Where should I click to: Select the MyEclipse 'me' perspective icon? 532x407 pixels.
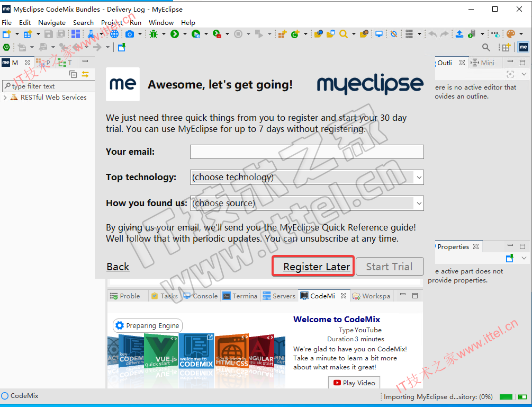click(524, 47)
